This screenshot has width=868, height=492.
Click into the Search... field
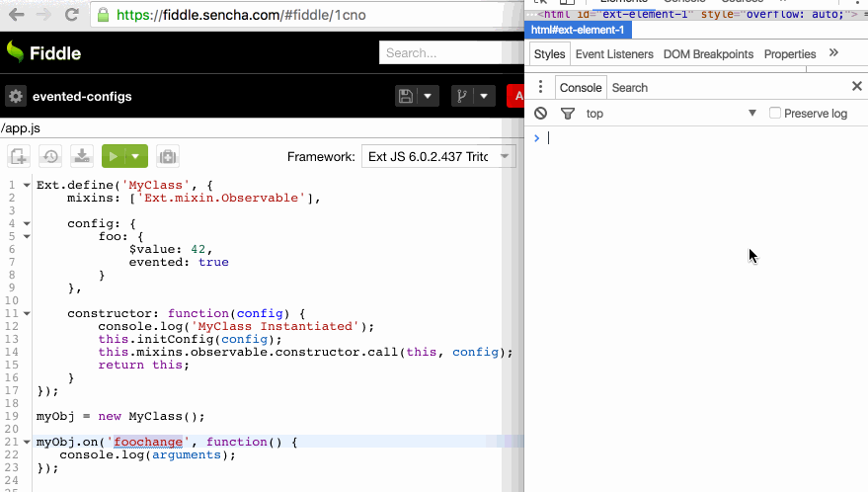point(451,53)
